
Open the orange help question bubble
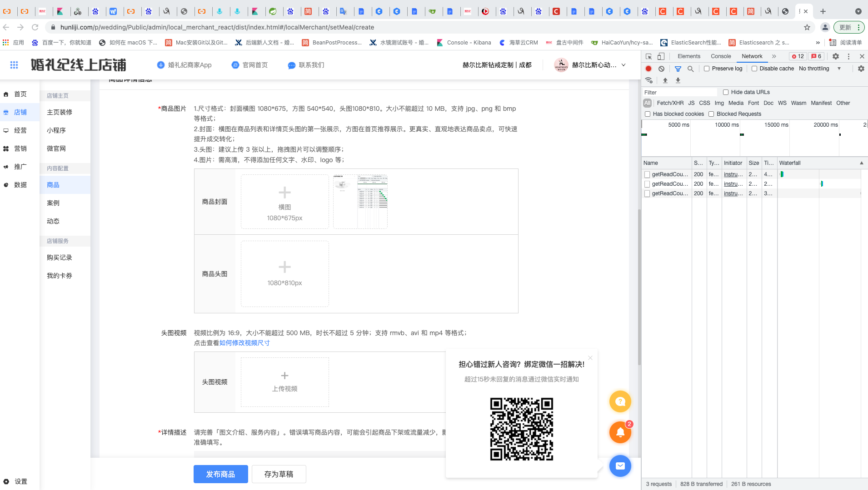tap(620, 401)
